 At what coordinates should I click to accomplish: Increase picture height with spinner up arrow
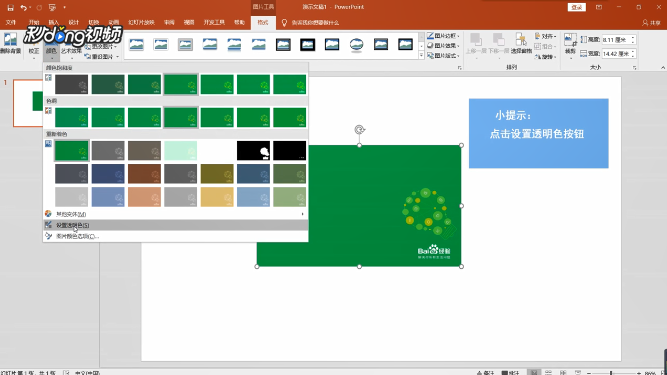pyautogui.click(x=633, y=37)
